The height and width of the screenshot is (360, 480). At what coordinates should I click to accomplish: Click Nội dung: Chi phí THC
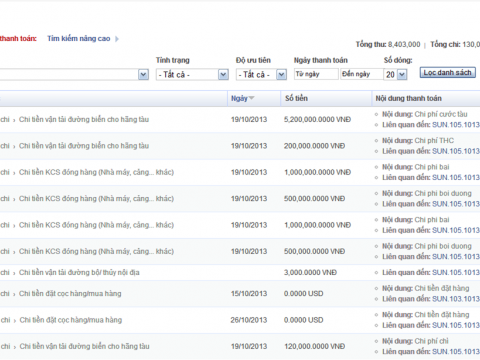point(418,141)
